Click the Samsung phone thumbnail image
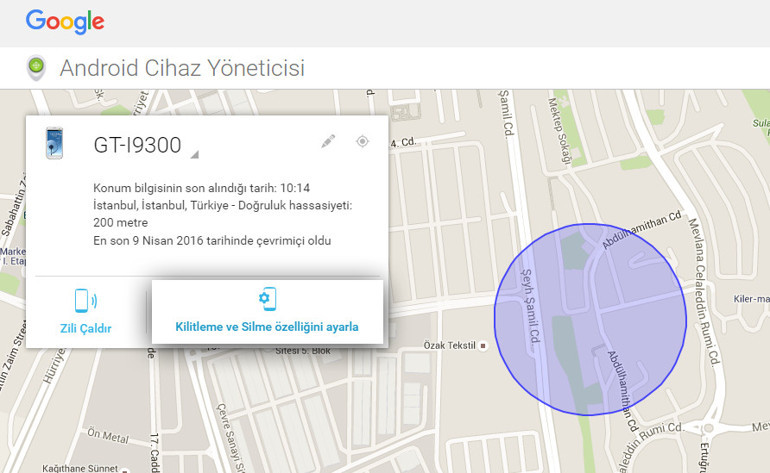770x473 pixels. click(54, 143)
